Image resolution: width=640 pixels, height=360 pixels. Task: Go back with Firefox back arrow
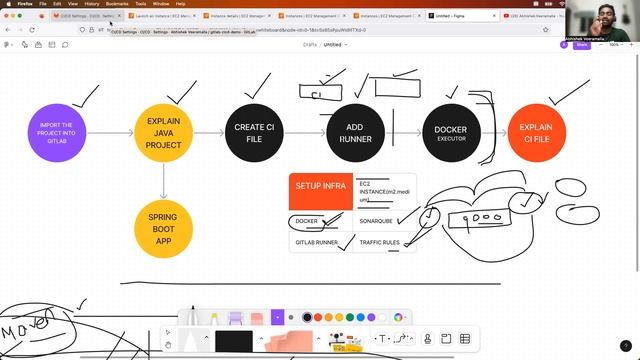(8, 30)
